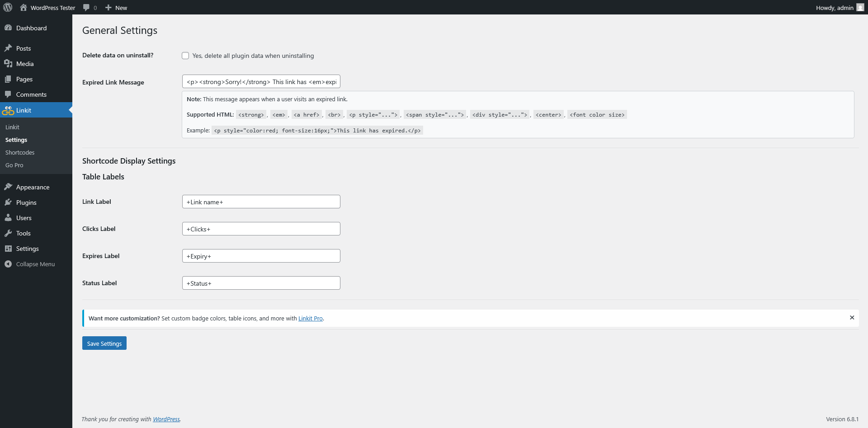Open the comments bubble icon in admin bar
Viewport: 868px width, 428px height.
click(86, 8)
